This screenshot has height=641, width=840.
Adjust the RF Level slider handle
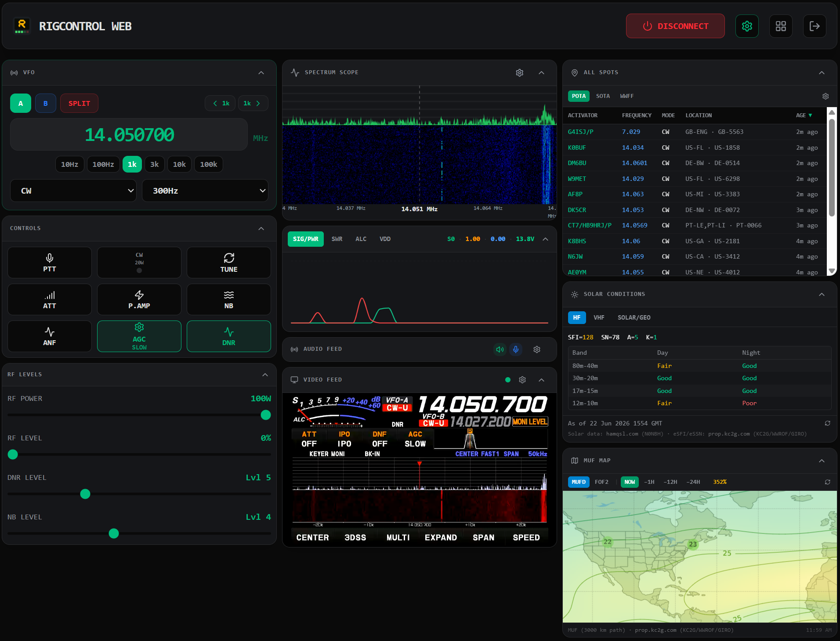[13, 454]
